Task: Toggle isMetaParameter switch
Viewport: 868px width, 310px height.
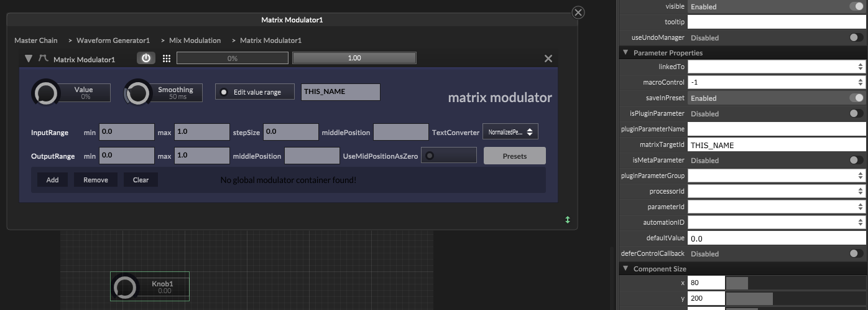Action: pos(857,160)
